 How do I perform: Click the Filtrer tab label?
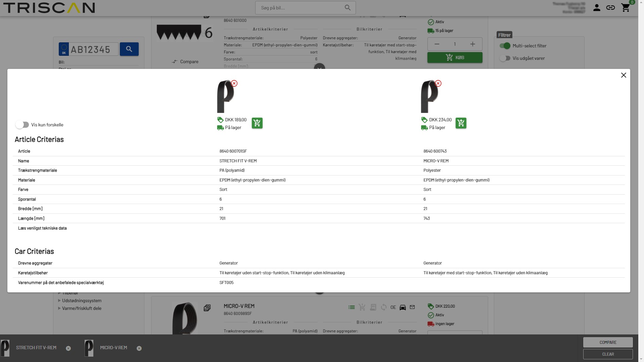click(504, 35)
